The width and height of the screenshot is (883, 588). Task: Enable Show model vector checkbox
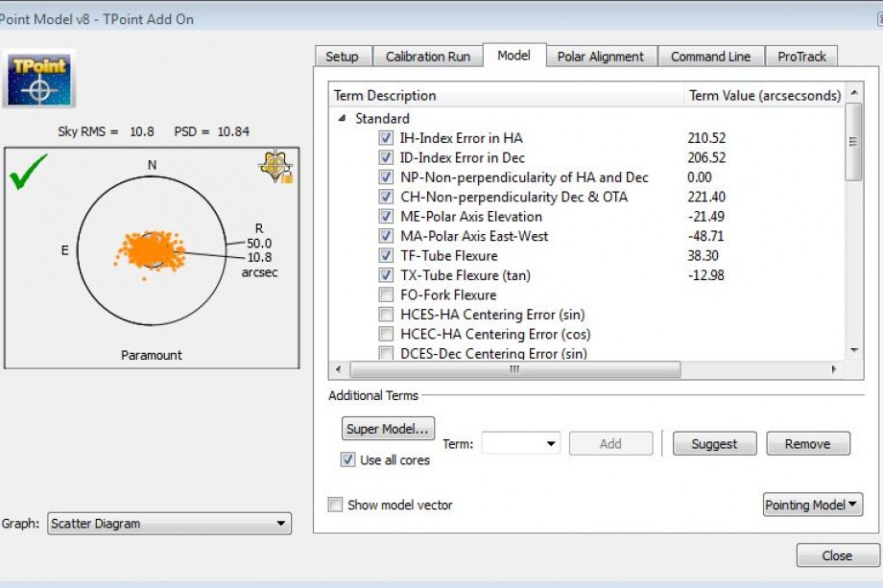click(335, 505)
